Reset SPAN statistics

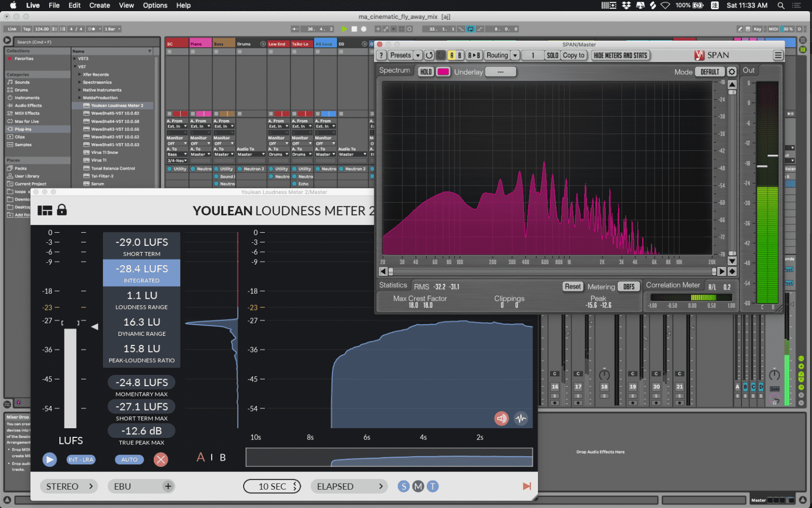click(572, 287)
